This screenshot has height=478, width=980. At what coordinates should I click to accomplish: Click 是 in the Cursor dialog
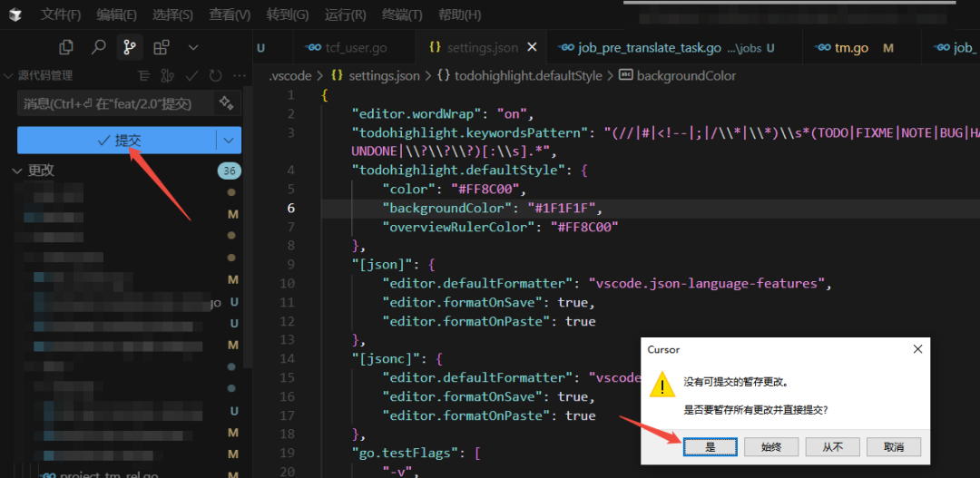[710, 447]
